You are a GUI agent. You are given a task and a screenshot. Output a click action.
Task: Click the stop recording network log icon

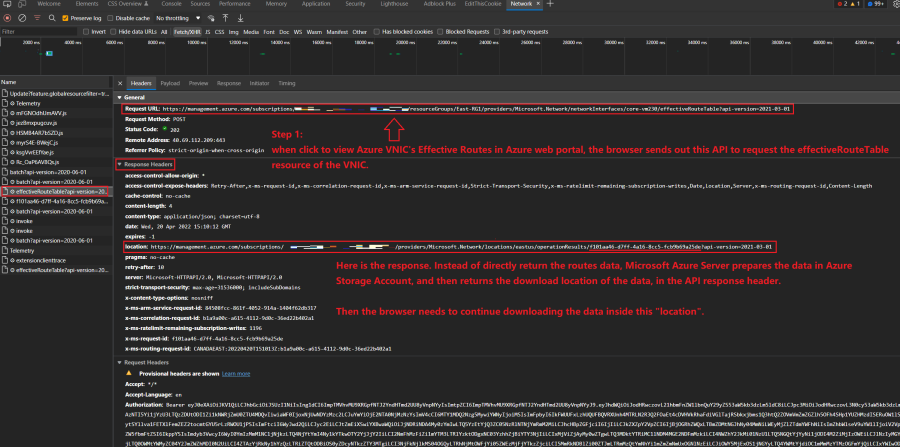(x=7, y=18)
